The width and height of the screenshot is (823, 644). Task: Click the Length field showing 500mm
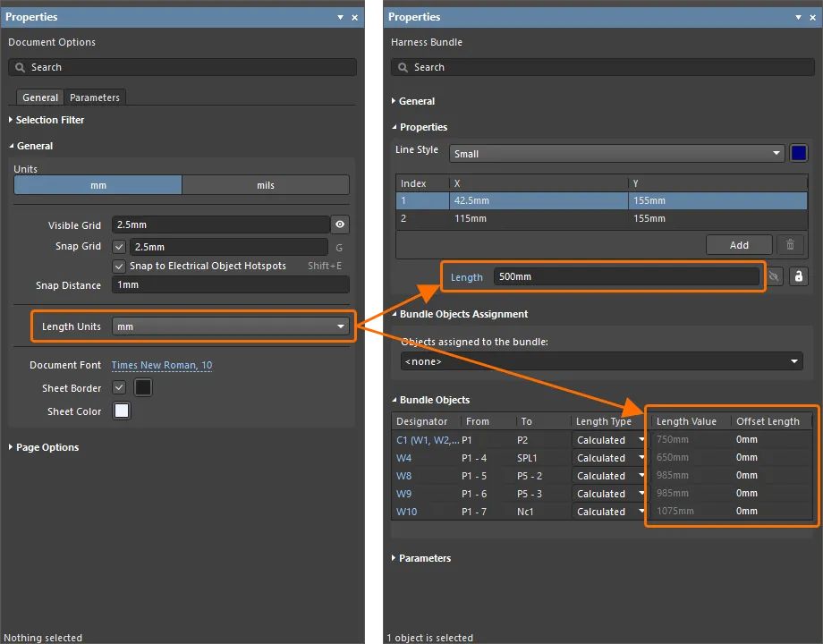point(626,277)
